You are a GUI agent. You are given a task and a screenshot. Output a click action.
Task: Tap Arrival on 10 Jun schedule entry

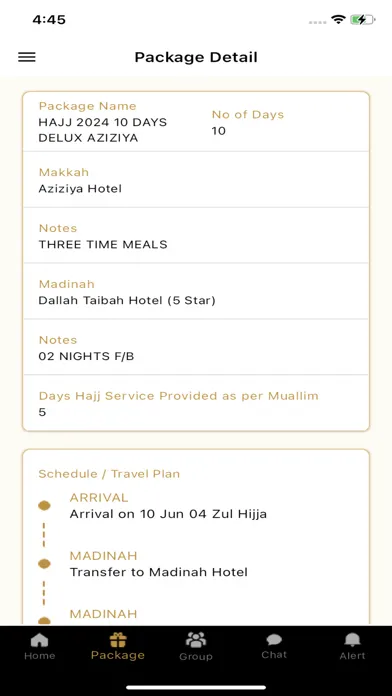(x=168, y=514)
